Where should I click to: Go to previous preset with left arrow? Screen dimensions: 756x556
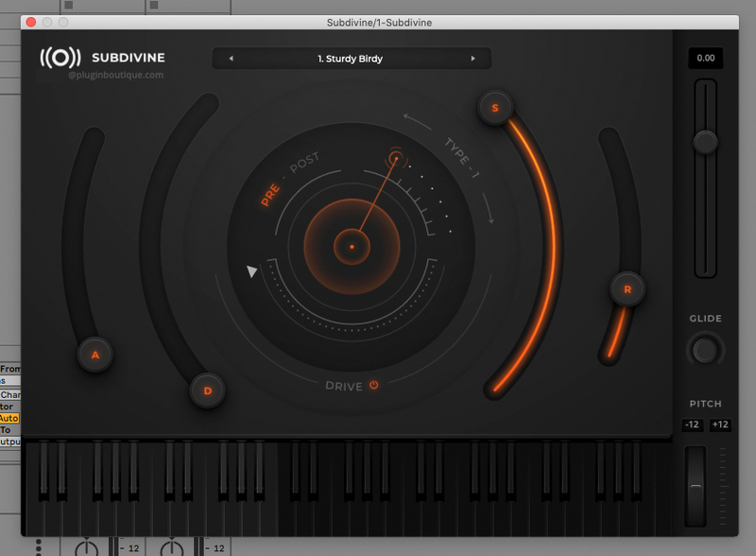click(x=231, y=59)
